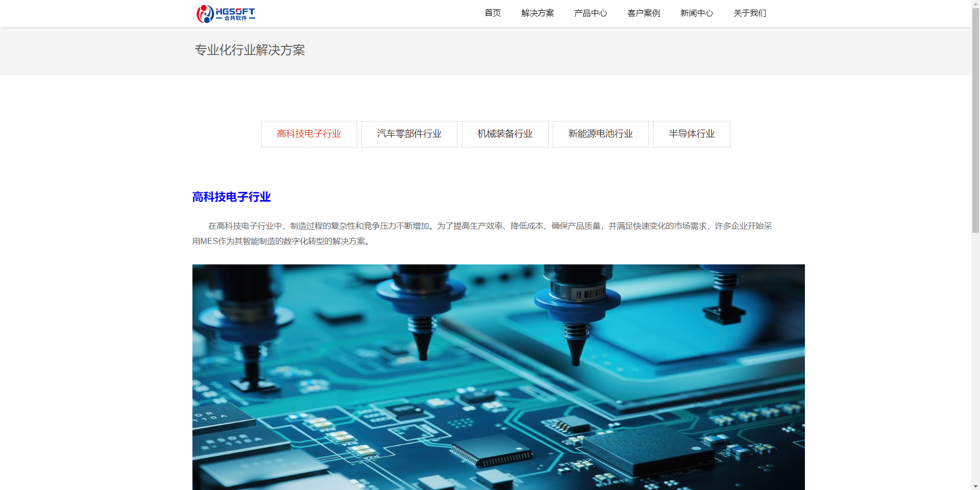Click the vertical scrollbar thumb
The height and width of the screenshot is (490, 980).
tap(975, 120)
